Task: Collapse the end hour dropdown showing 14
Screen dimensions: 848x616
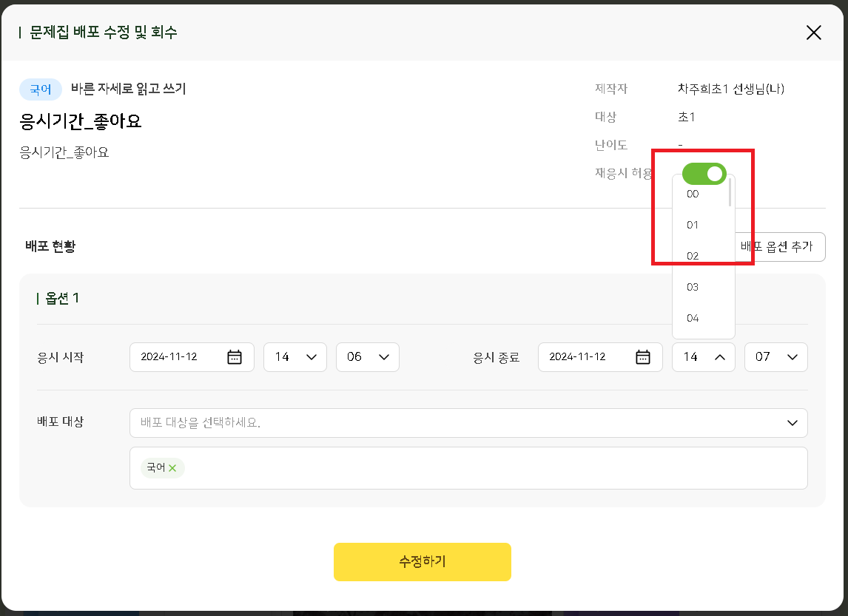Action: 703,357
